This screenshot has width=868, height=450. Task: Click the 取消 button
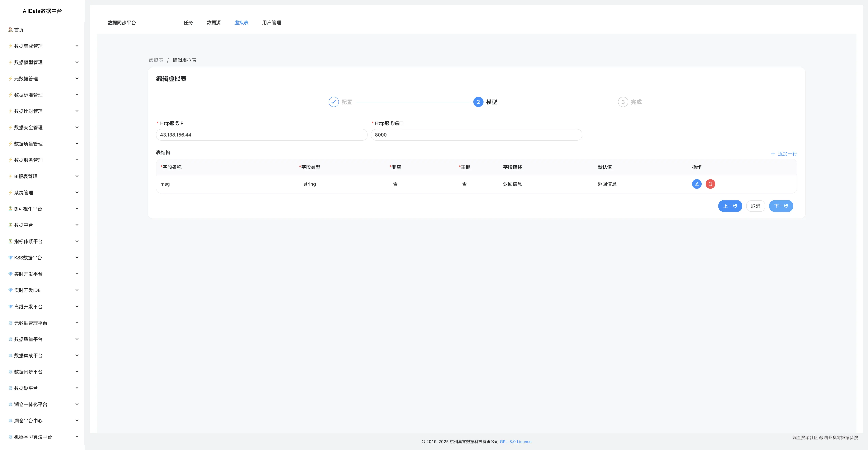[x=755, y=206]
